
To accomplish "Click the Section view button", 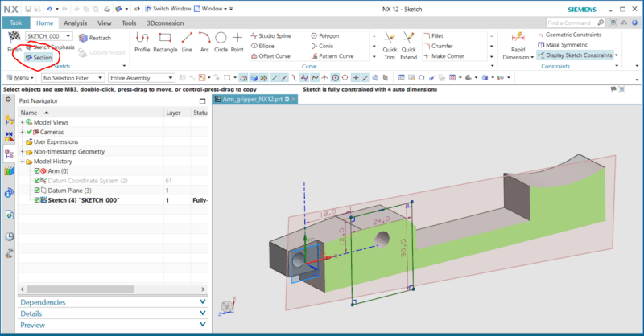I will click(x=39, y=58).
